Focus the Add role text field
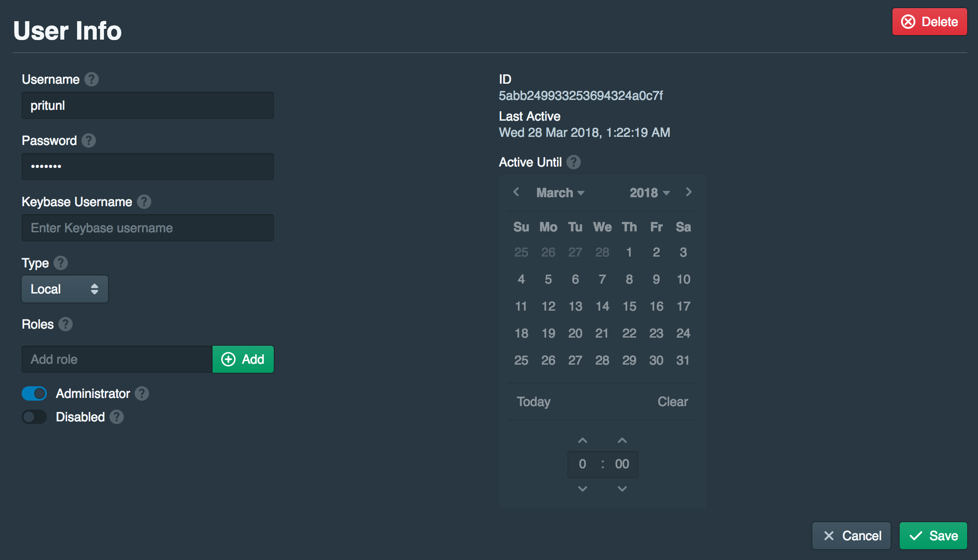 click(x=117, y=359)
